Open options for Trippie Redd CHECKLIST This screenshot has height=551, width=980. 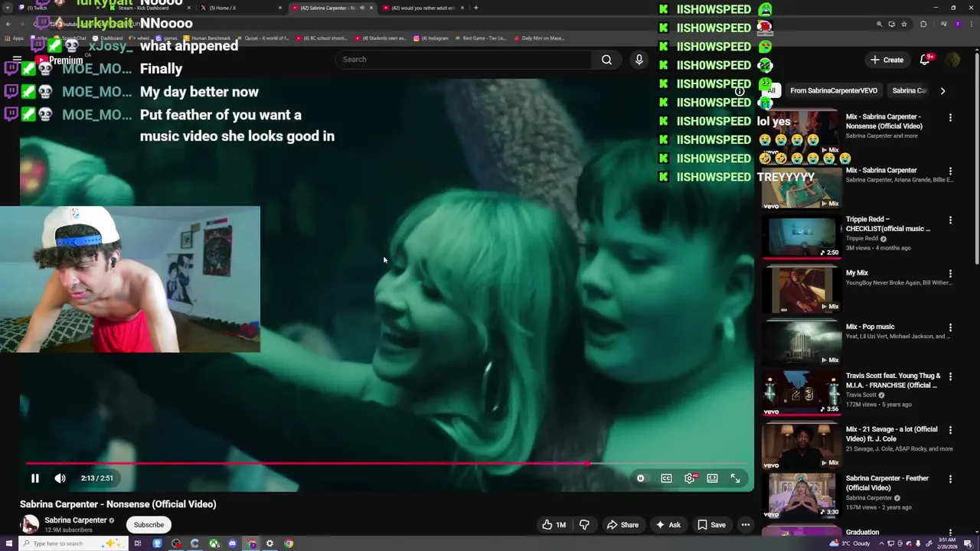coord(950,220)
